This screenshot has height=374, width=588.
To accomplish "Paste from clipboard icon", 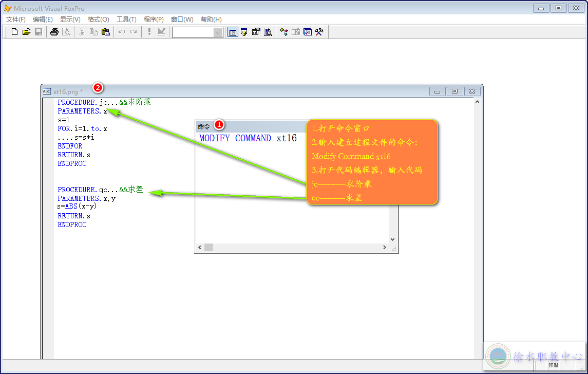I will (106, 32).
